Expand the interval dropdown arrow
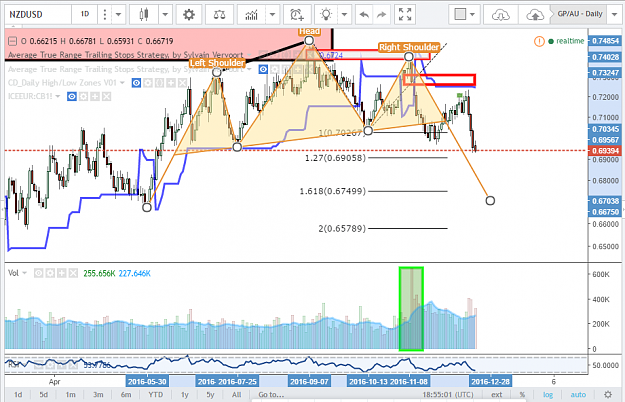 [x=118, y=15]
